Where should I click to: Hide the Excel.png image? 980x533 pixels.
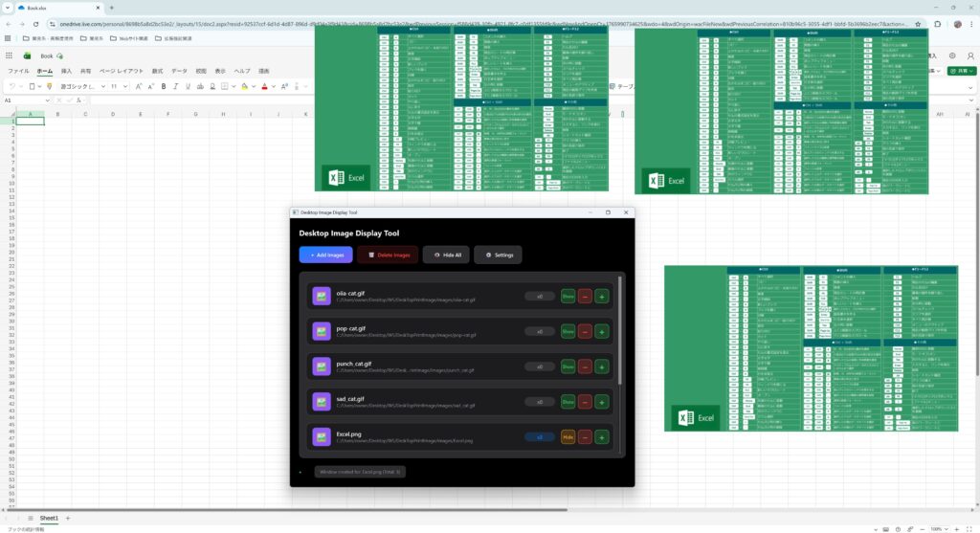568,436
